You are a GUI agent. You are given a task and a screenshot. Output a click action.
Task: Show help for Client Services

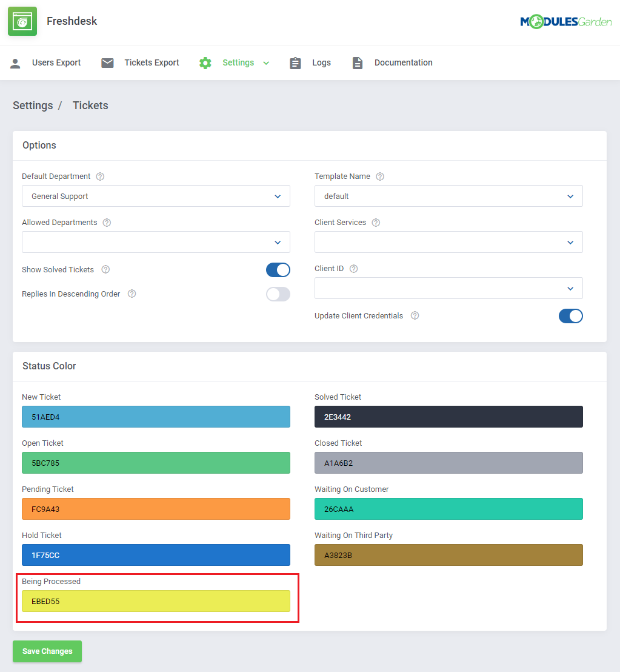pos(376,223)
